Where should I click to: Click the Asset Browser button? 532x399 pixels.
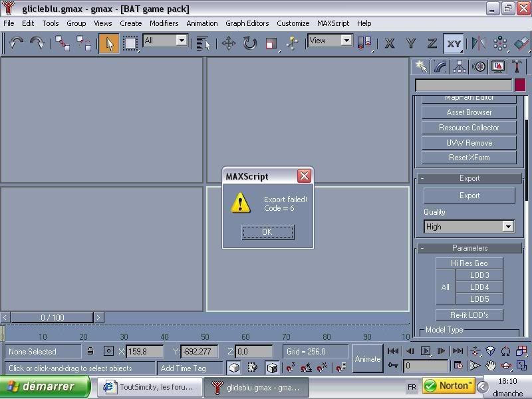(469, 112)
